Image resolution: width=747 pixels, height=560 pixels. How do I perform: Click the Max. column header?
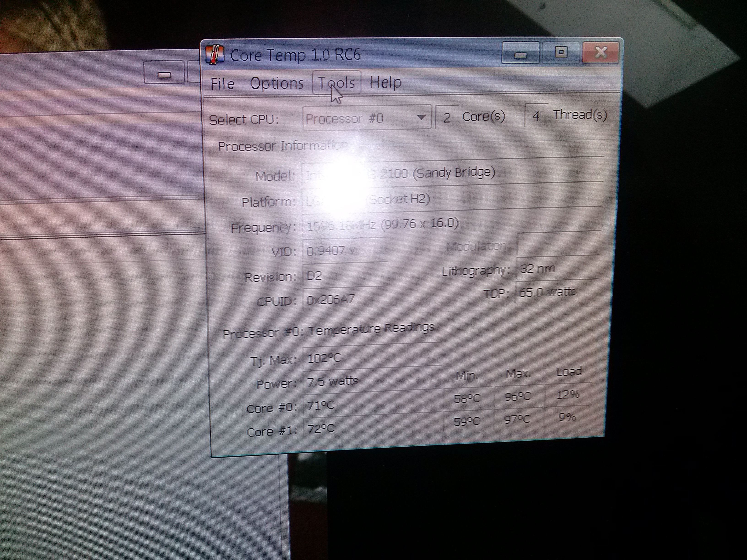coord(518,374)
